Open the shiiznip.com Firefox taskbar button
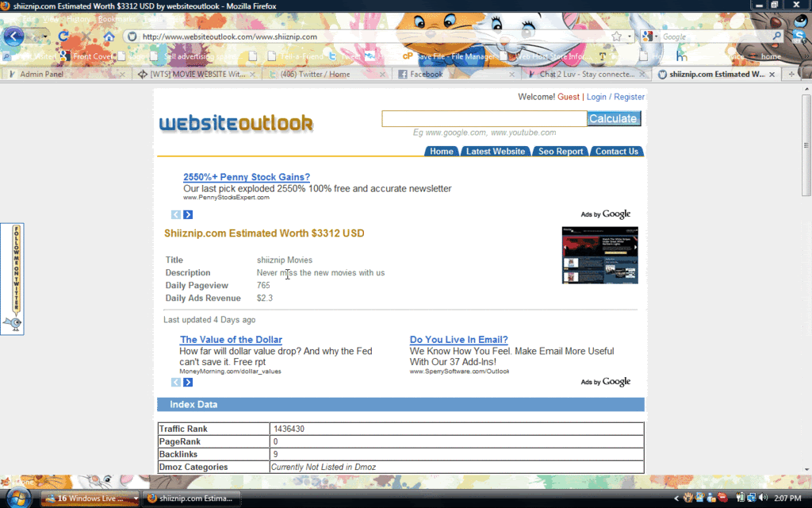812x508 pixels. 191,498
